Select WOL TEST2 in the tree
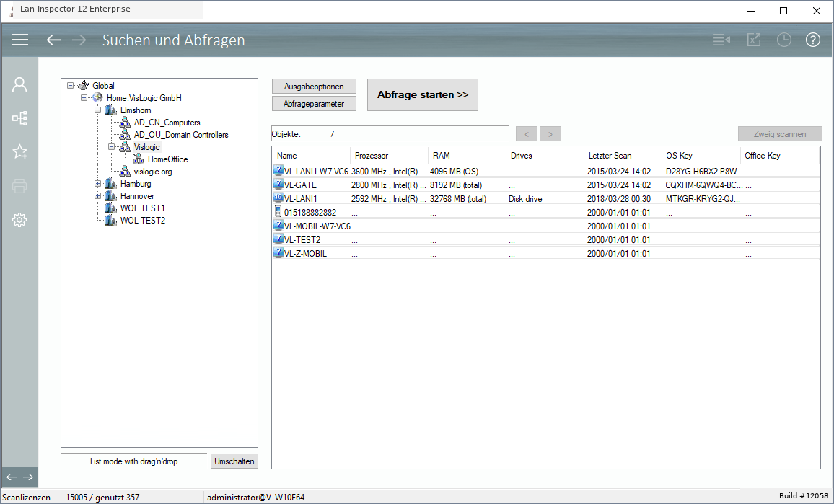Viewport: 834px width, 504px height. point(143,220)
